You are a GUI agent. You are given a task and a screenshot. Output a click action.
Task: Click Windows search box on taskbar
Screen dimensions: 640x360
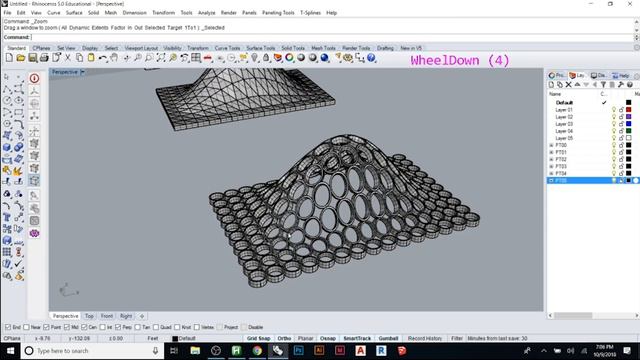(92, 351)
